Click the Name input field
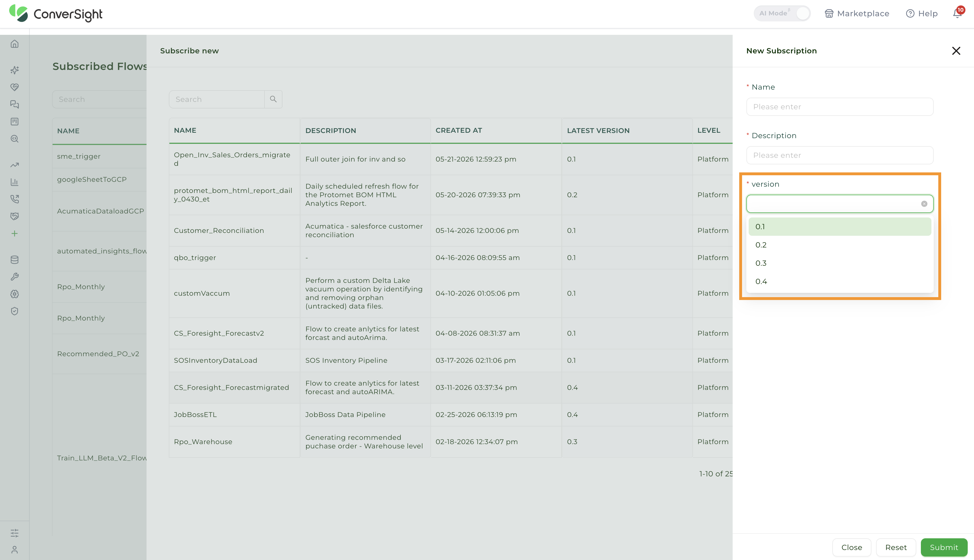 839,107
